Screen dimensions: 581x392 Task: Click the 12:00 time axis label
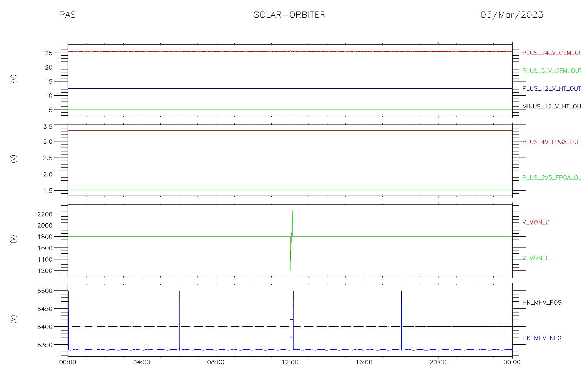tap(290, 362)
